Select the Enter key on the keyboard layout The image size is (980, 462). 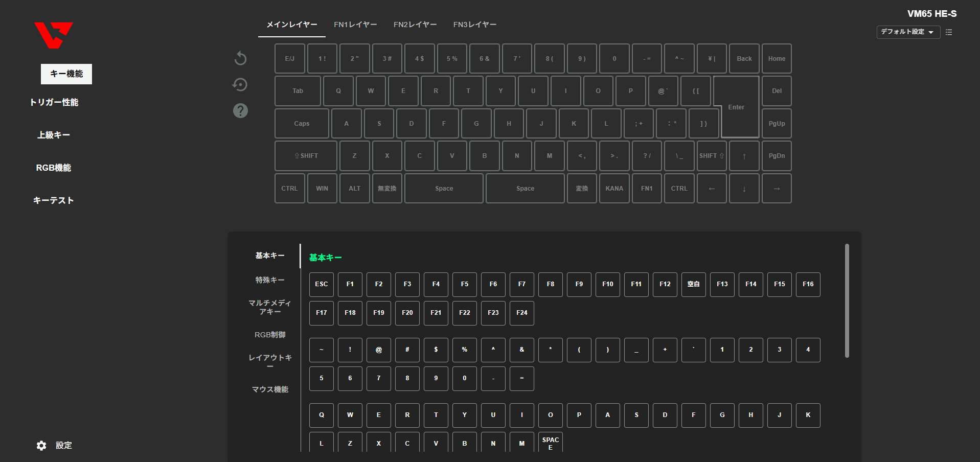736,107
